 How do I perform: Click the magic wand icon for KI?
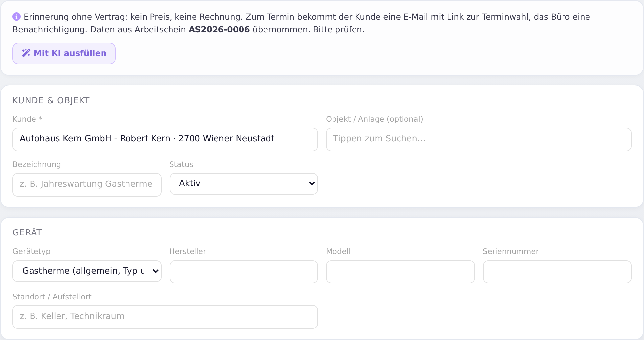pos(26,53)
